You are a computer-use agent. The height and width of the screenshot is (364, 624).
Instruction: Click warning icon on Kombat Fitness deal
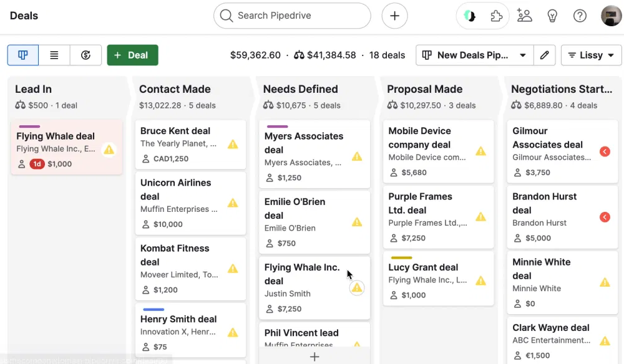pos(233,269)
